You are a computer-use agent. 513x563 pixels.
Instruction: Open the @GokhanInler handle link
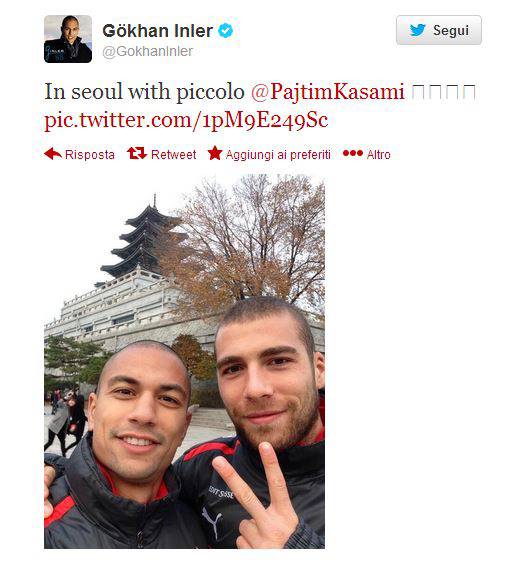point(148,51)
